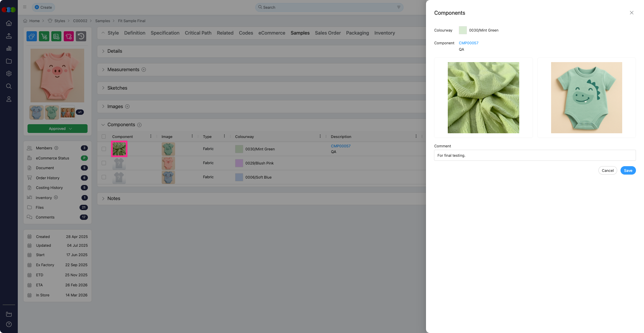Click the Save button in Components panel
The height and width of the screenshot is (333, 644).
[628, 171]
